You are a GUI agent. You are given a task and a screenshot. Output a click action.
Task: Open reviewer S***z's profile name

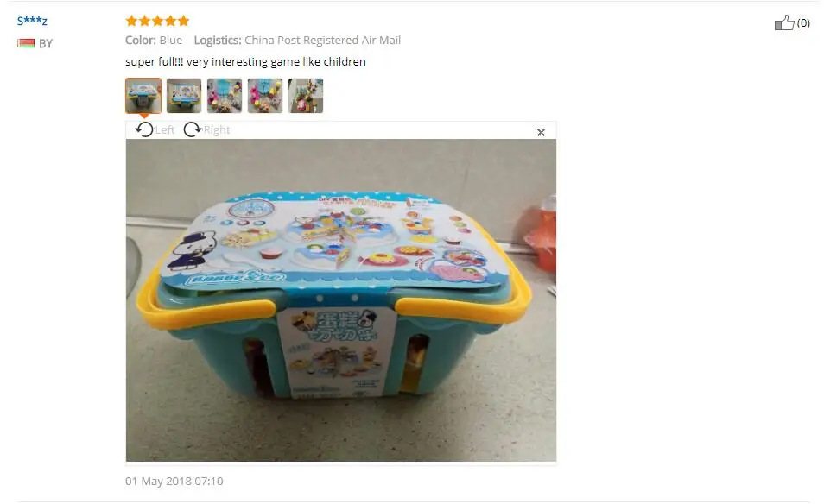tap(32, 21)
